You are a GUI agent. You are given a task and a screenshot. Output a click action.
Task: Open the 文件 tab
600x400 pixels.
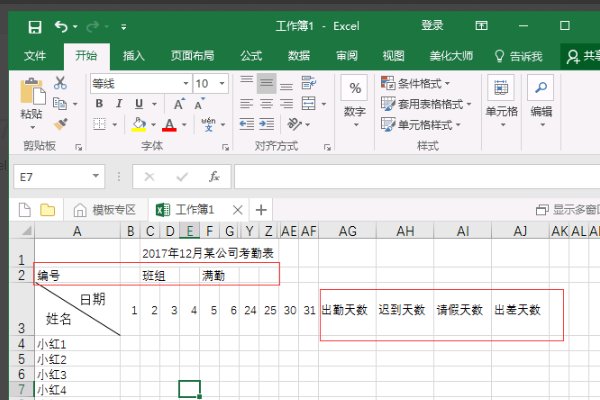point(35,56)
